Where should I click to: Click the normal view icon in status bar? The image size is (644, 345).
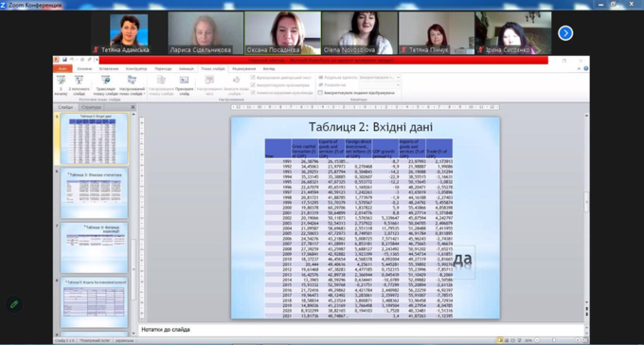pos(500,340)
